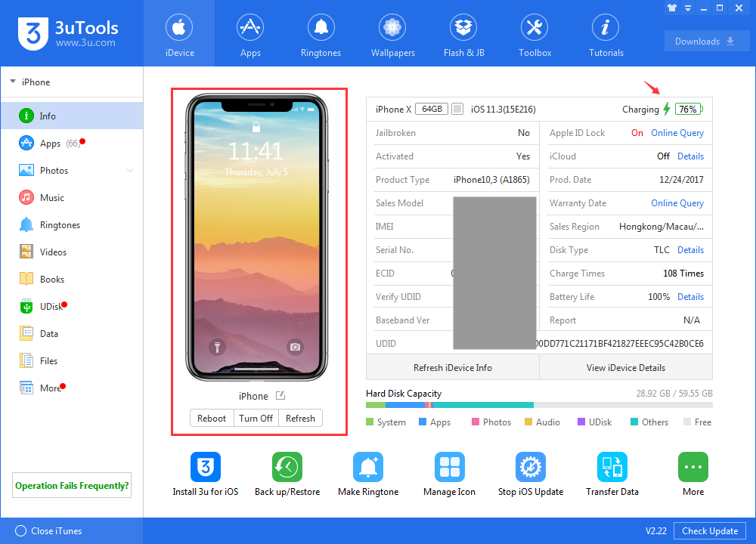Viewport: 756px width, 544px height.
Task: Open Videos in the sidebar
Action: pos(72,252)
